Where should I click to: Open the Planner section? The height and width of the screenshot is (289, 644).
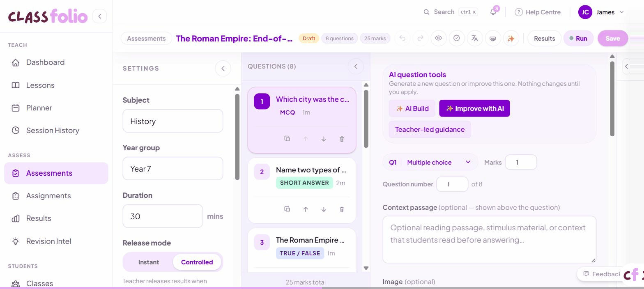tap(56, 108)
